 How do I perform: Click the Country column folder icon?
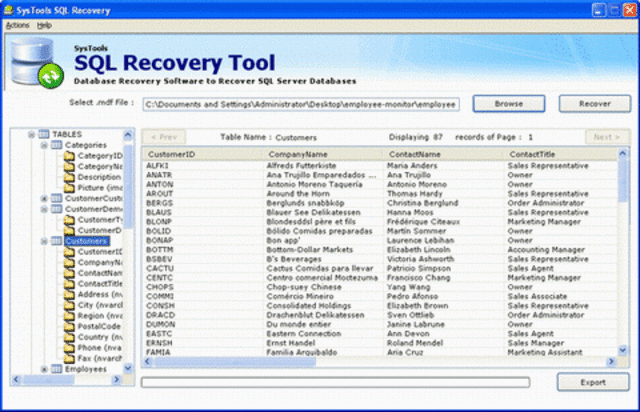pos(69,337)
